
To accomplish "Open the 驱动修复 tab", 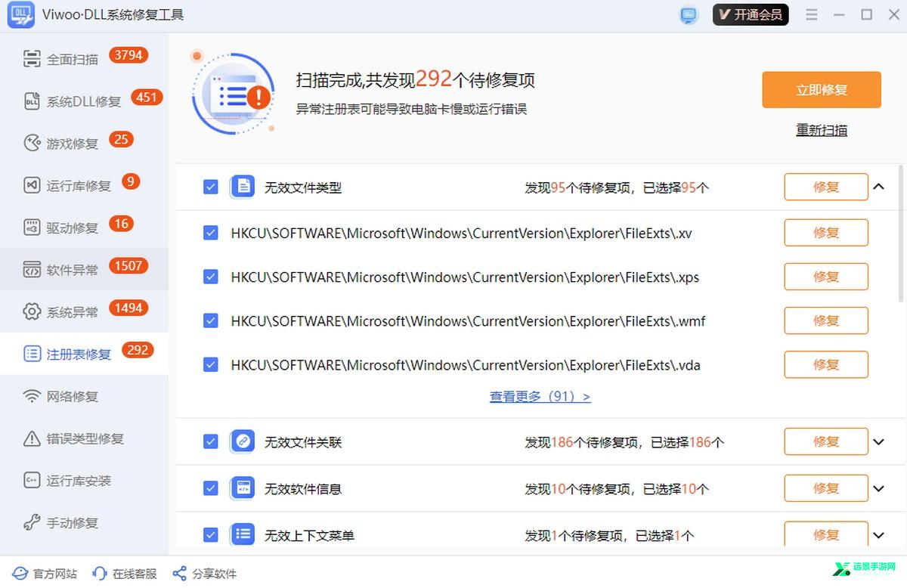I will pyautogui.click(x=84, y=227).
